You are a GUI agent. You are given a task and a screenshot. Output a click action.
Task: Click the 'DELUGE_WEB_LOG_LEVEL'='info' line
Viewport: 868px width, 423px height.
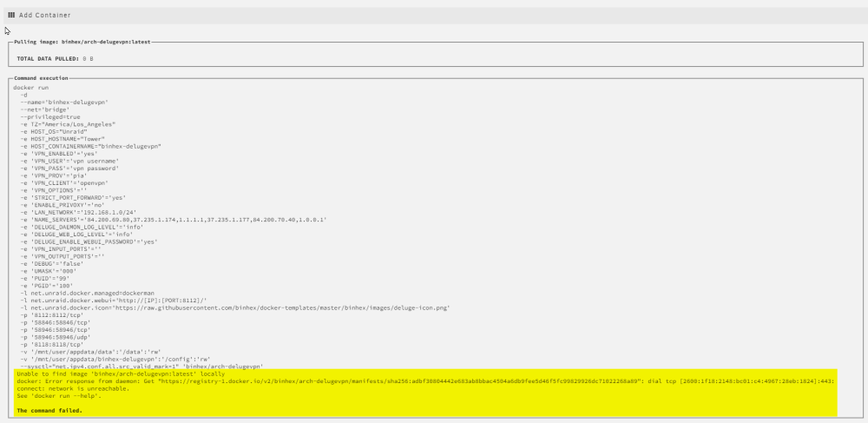point(77,234)
